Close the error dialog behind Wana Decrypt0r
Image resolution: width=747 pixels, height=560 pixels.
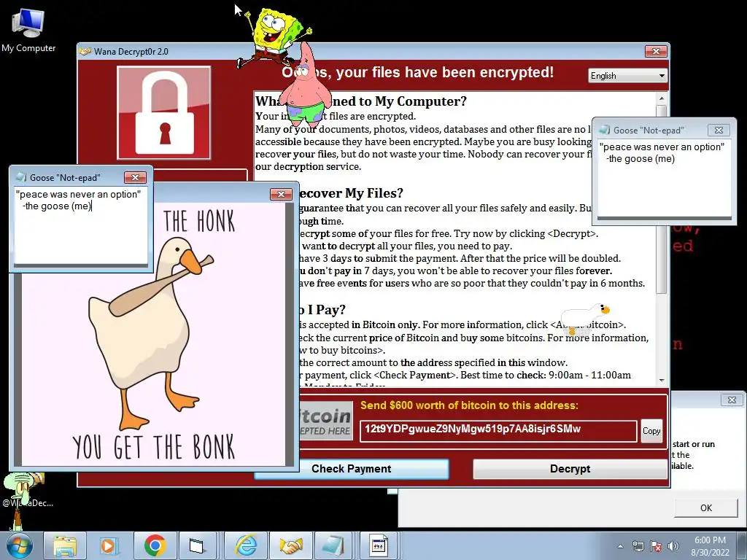tap(732, 400)
